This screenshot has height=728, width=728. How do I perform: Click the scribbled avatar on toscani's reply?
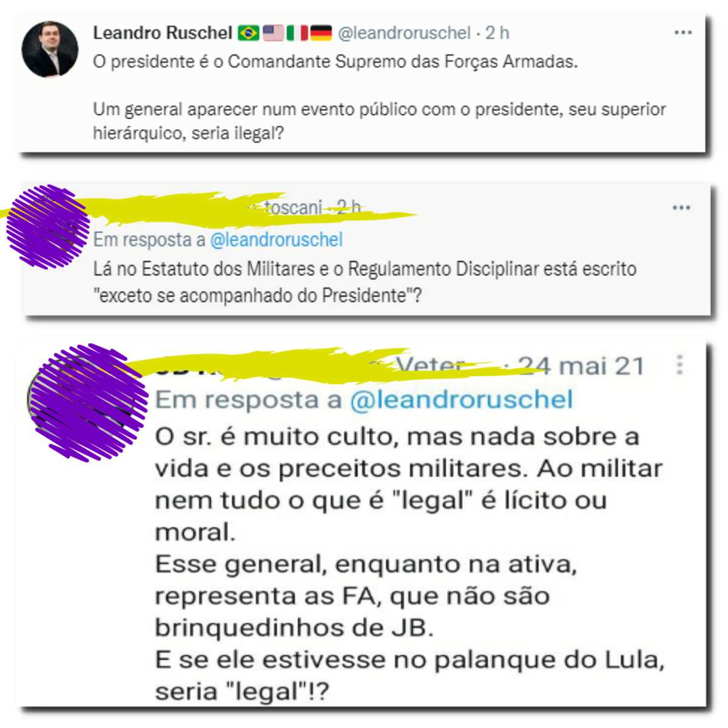[x=47, y=226]
